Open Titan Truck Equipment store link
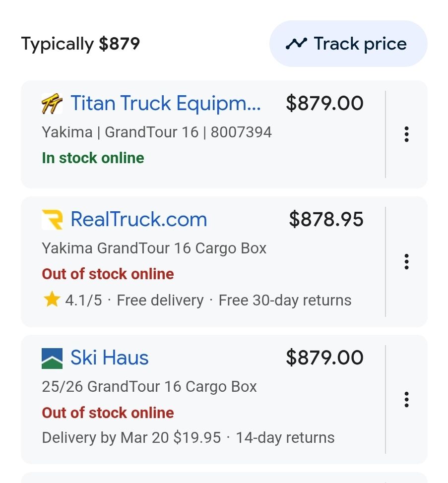 tap(166, 104)
